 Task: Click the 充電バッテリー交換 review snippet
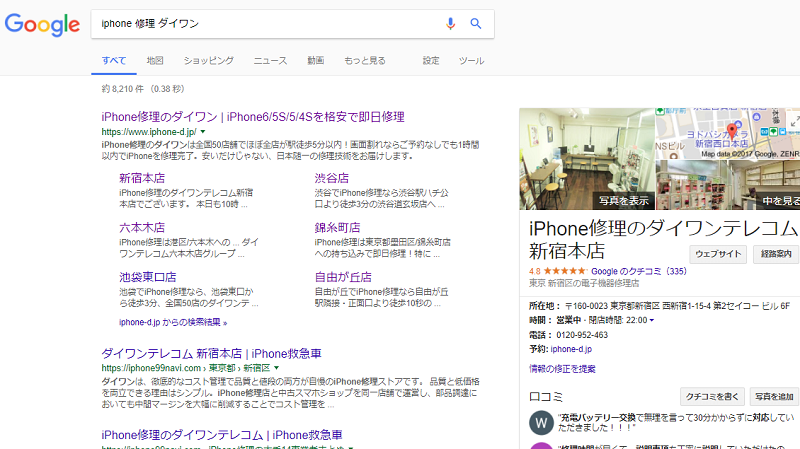click(676, 422)
